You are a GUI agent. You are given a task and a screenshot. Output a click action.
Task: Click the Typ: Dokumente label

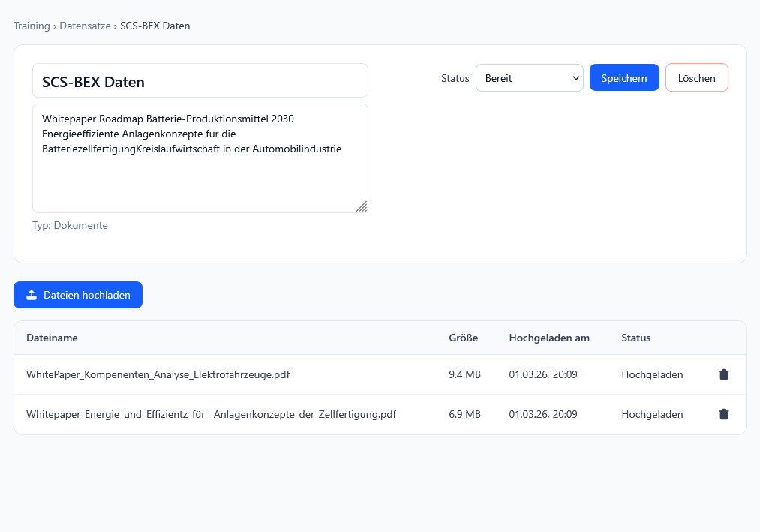coord(70,225)
